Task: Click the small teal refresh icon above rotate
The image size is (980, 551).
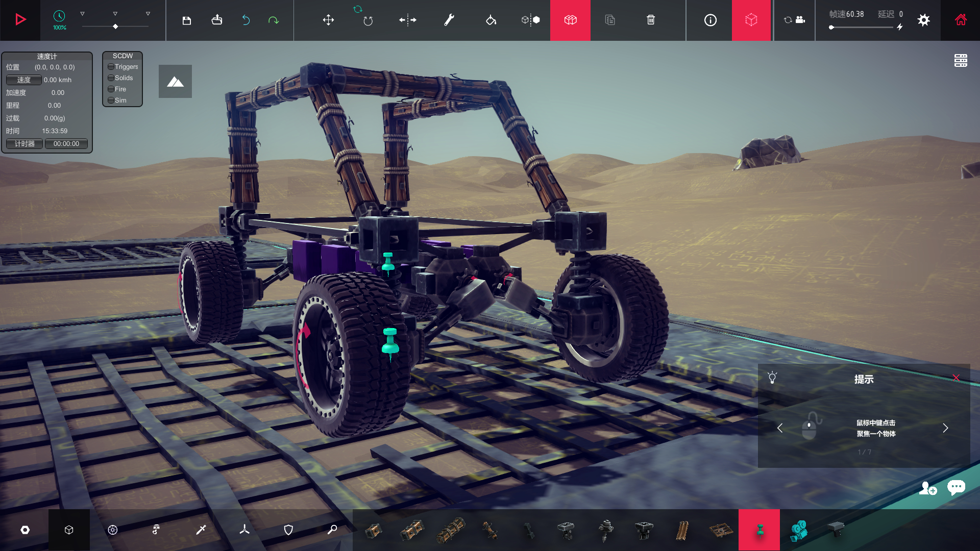Action: click(358, 9)
